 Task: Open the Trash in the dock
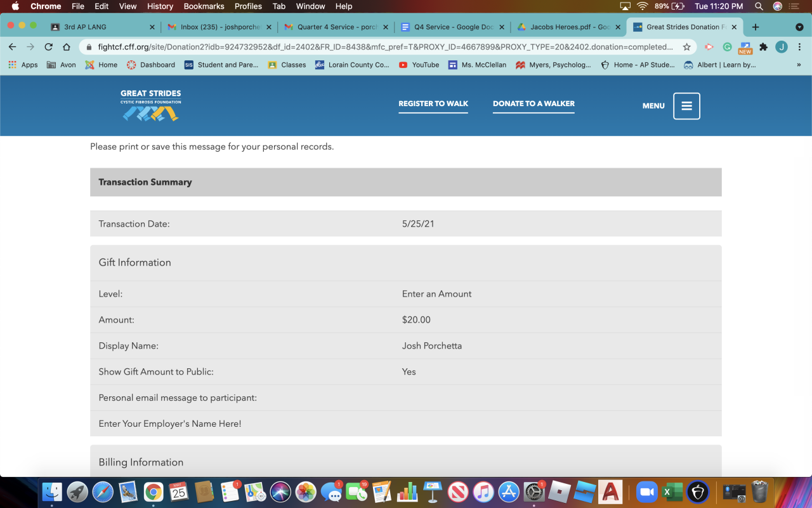(759, 491)
